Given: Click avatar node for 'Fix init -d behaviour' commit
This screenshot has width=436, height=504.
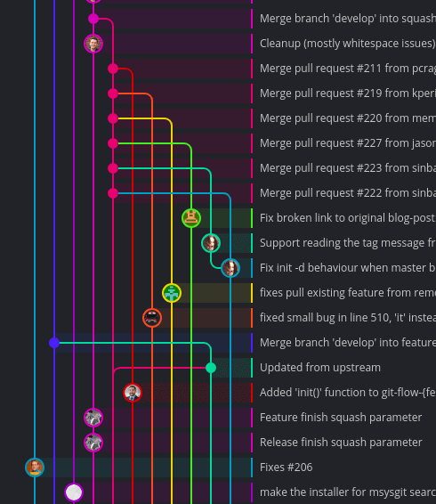Looking at the screenshot, I should click(x=230, y=268).
